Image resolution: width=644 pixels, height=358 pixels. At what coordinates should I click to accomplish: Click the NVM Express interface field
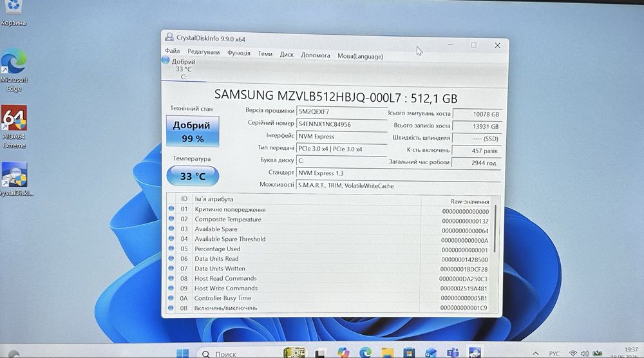342,137
